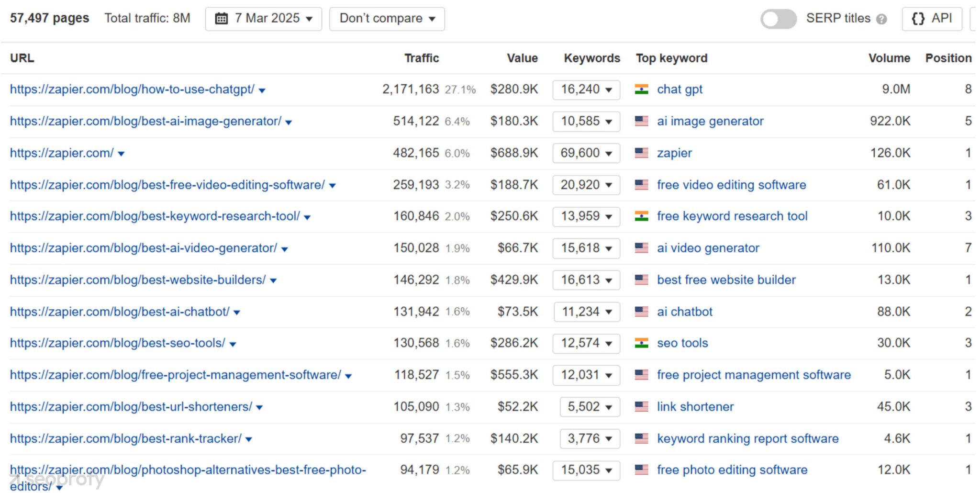Click the SERP titles help question icon

click(881, 19)
